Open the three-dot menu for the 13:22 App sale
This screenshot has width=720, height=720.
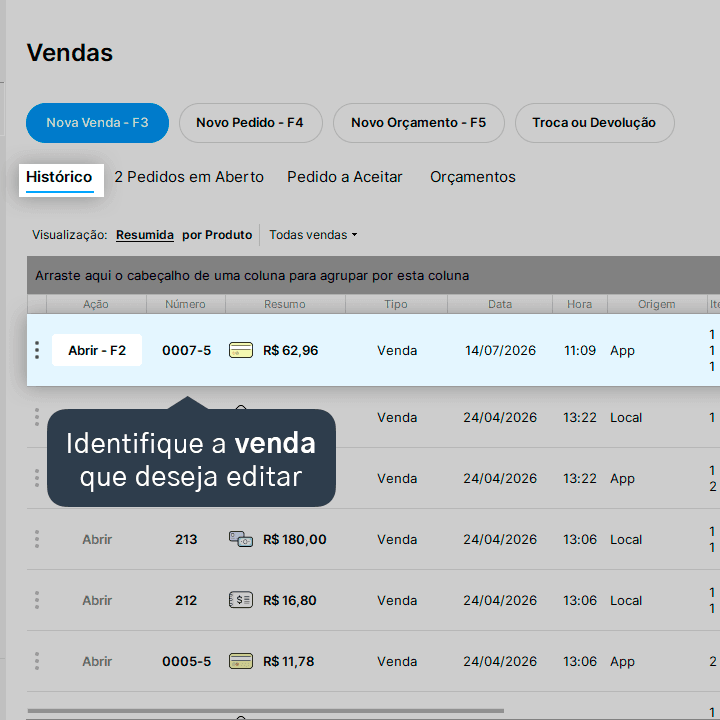(x=37, y=478)
